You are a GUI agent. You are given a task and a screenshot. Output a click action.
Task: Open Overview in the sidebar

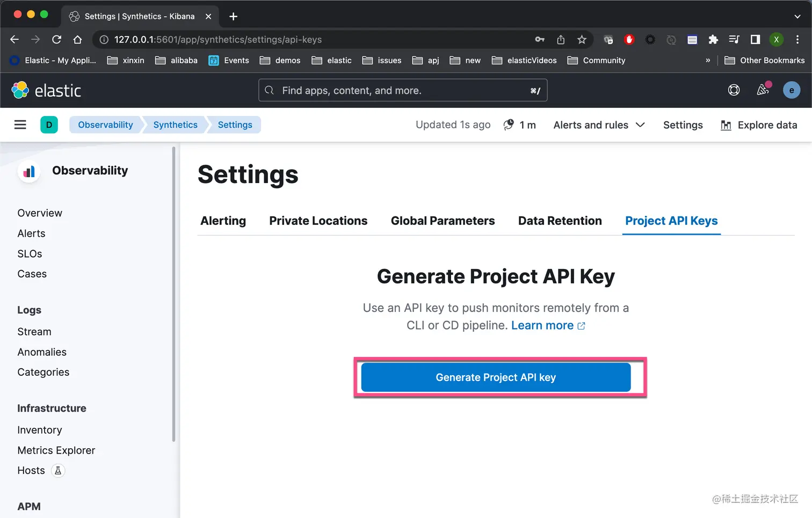tap(40, 213)
